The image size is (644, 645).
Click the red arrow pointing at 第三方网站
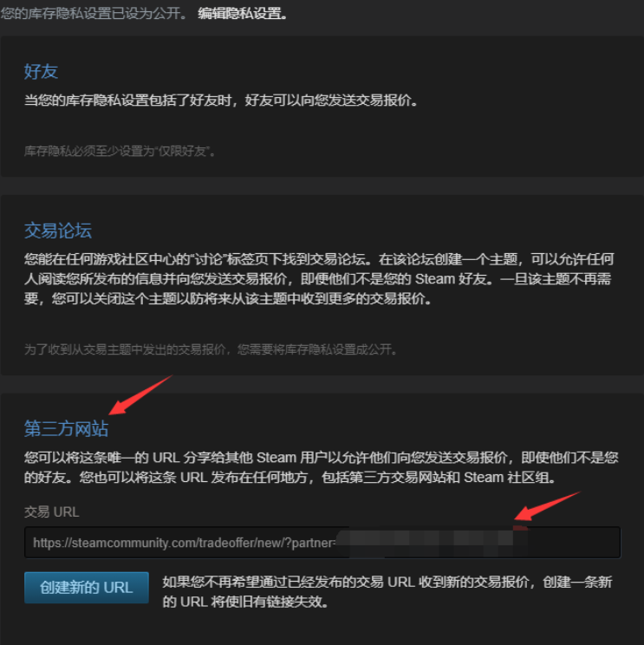(x=140, y=395)
